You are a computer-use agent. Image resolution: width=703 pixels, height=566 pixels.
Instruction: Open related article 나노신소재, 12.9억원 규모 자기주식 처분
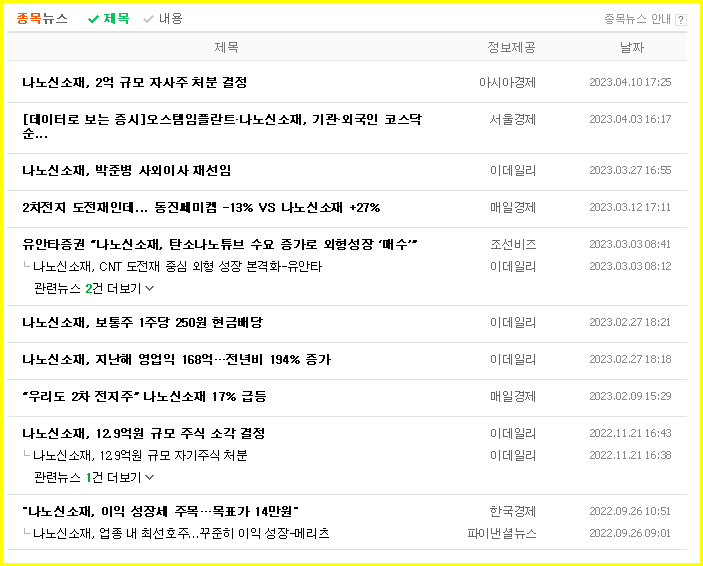click(x=140, y=456)
